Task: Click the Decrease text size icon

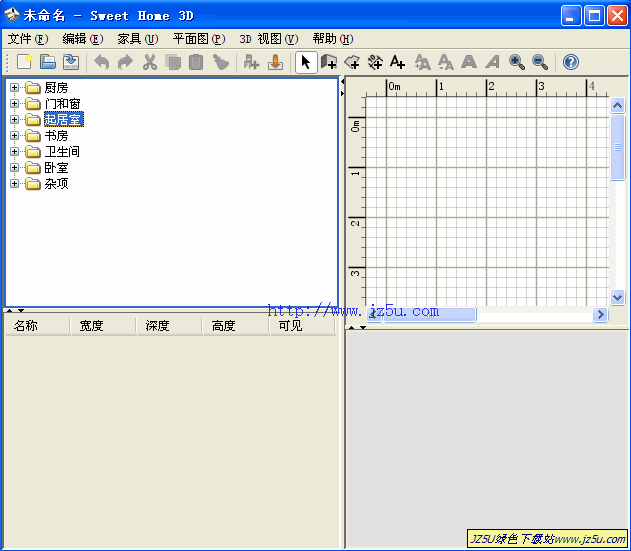Action: [446, 62]
